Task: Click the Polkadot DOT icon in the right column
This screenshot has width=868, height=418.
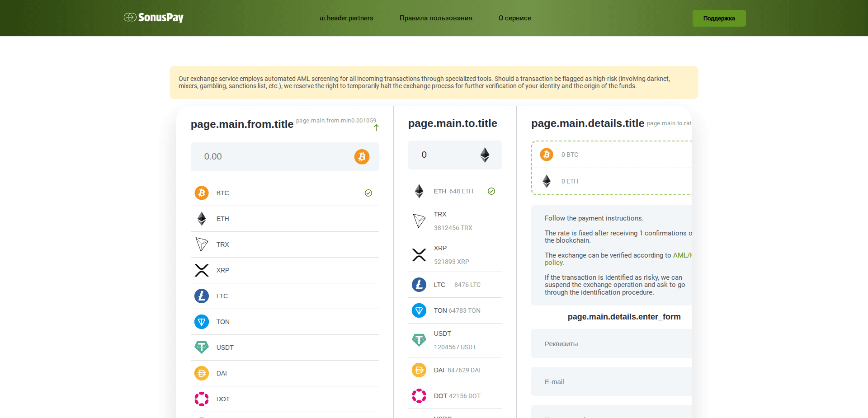Action: pos(419,396)
